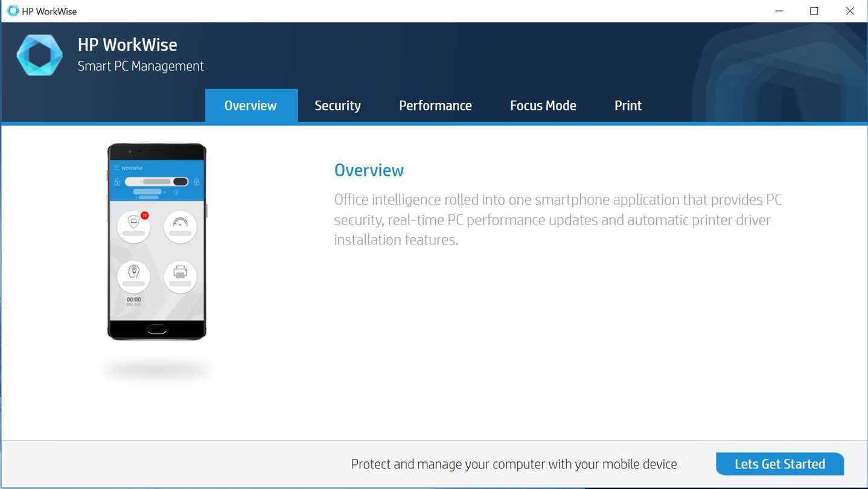Click 'Protect and manage your computer' footer text

click(x=514, y=464)
